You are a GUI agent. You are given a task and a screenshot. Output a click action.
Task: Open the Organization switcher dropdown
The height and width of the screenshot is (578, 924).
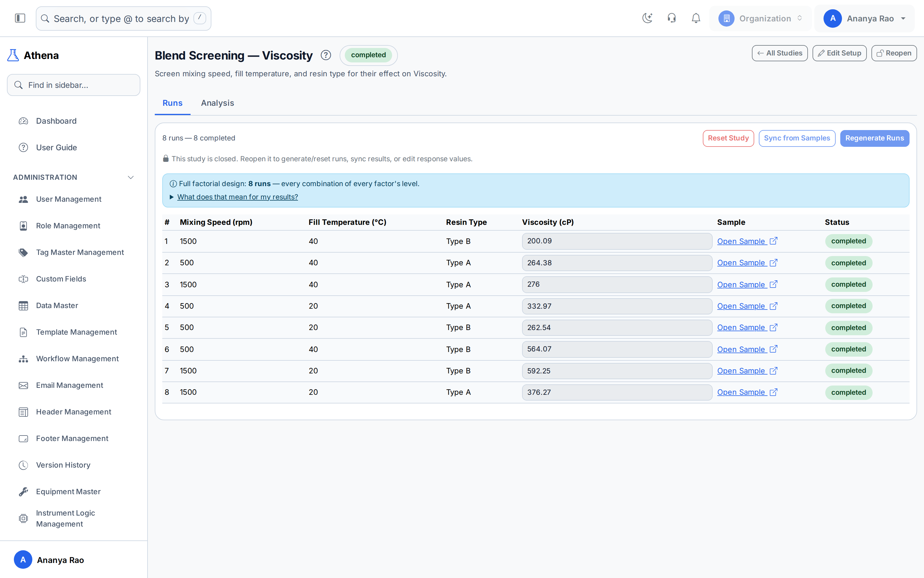coord(760,18)
